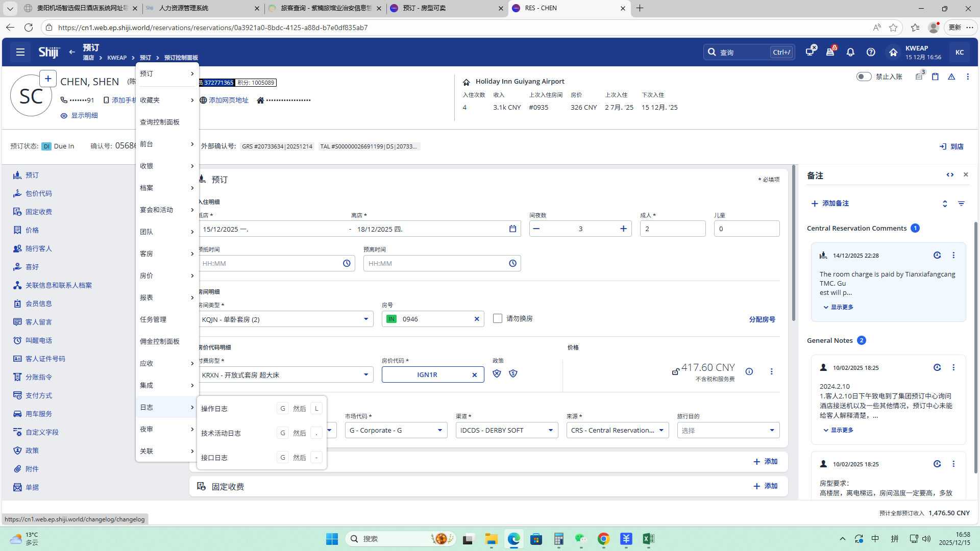Image resolution: width=980 pixels, height=551 pixels.
Task: Close the remarks panel with X icon
Action: click(966, 174)
